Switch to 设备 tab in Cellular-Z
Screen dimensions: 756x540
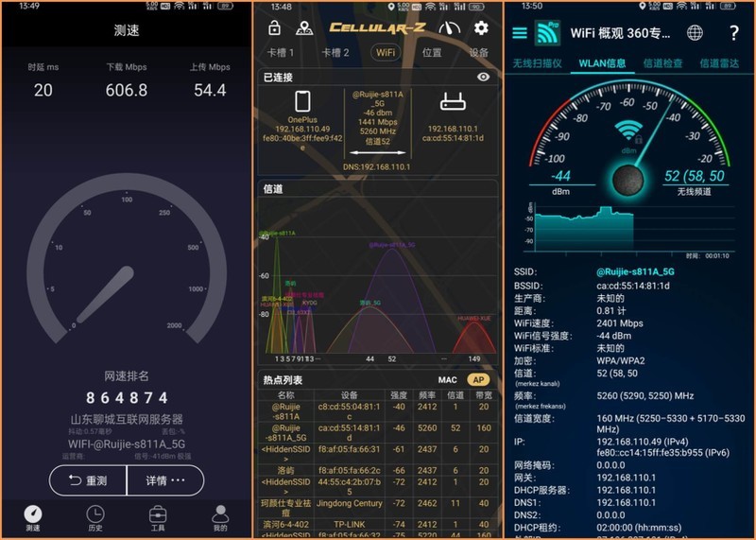[x=479, y=53]
